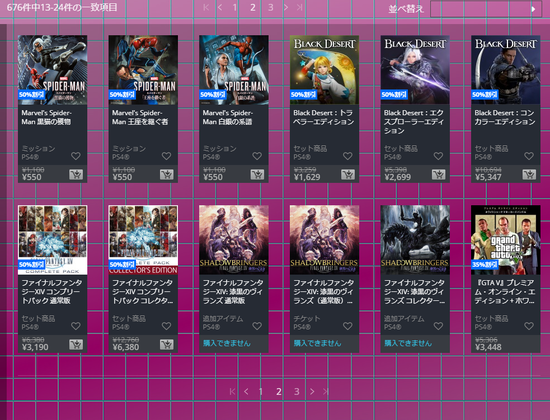Viewport: 550px width, 420px height.
Task: Open page 3 in bottom pagination
Action: [x=297, y=392]
